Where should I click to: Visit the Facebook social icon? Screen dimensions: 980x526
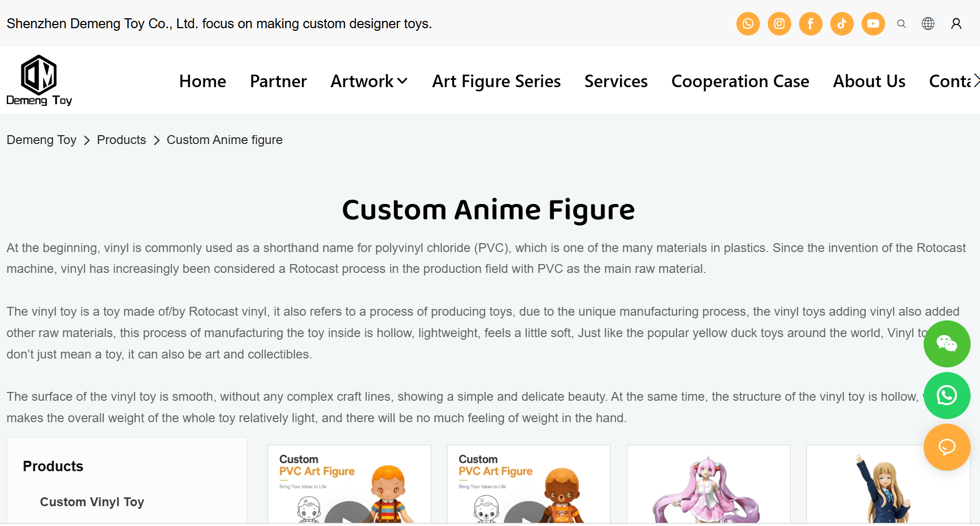810,23
